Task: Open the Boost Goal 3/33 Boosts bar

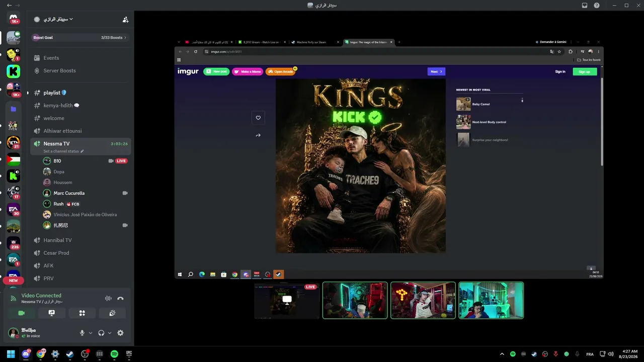Action: [x=80, y=38]
